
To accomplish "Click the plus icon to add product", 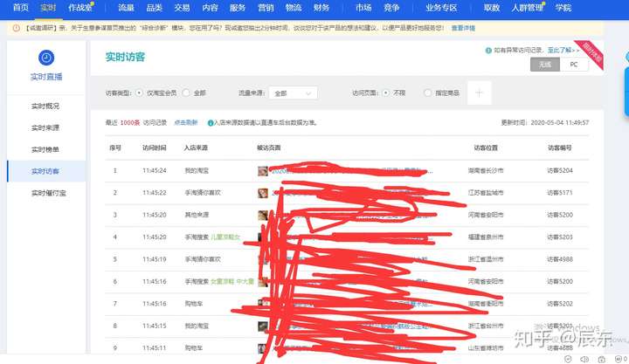I will tap(479, 93).
